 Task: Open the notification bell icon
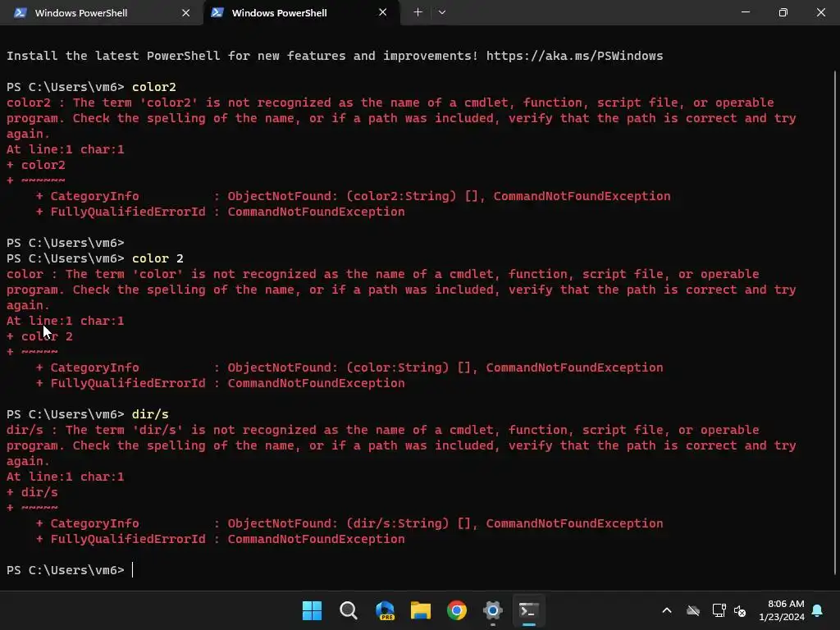coord(818,610)
